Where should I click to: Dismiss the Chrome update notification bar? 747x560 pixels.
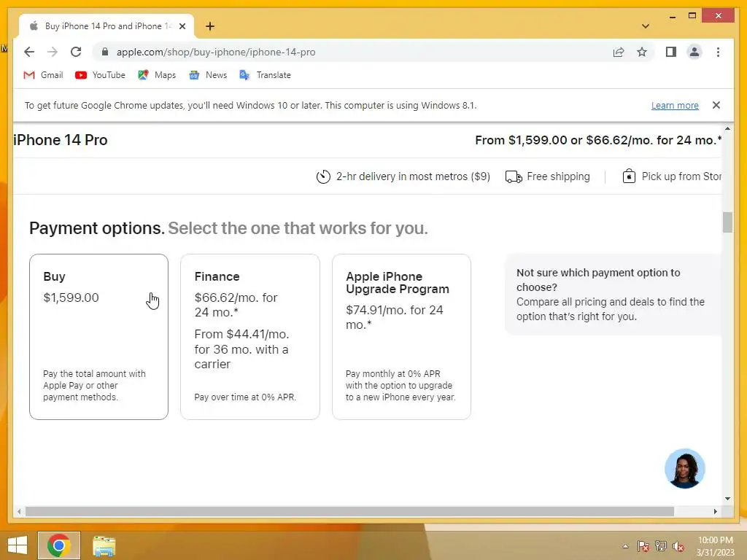(716, 105)
